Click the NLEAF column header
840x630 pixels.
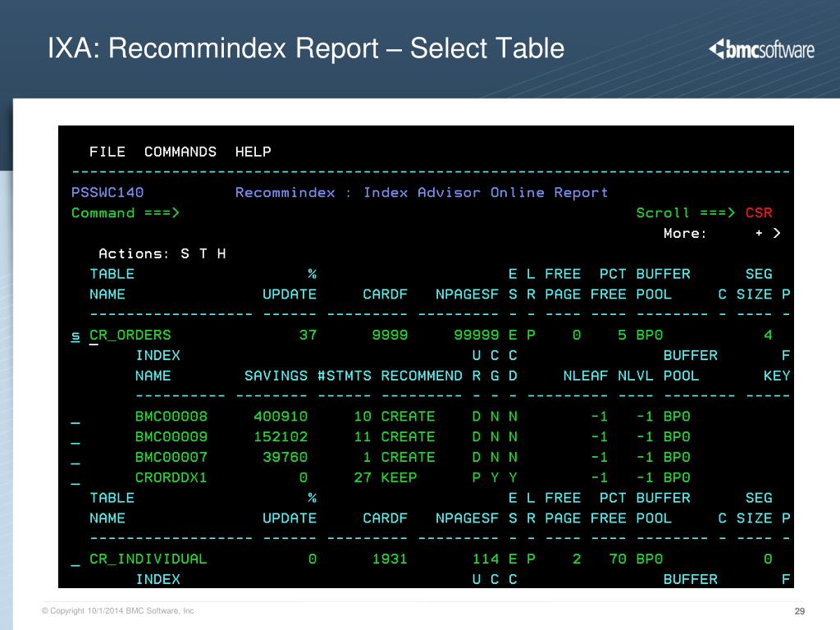coord(586,376)
